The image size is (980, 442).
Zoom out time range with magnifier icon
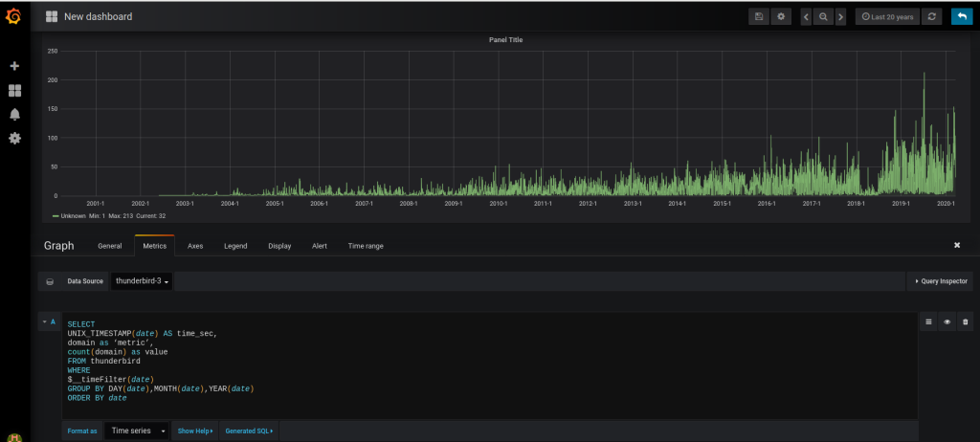[x=822, y=16]
